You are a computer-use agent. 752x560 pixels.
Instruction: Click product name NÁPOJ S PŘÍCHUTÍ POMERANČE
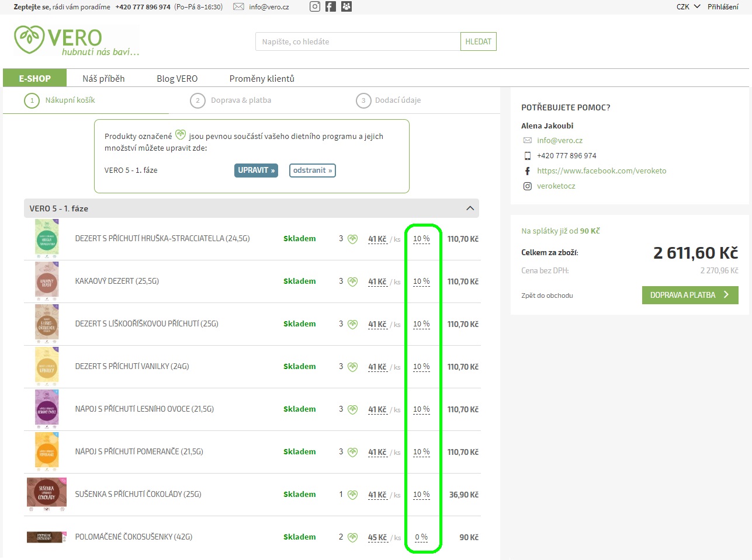139,452
